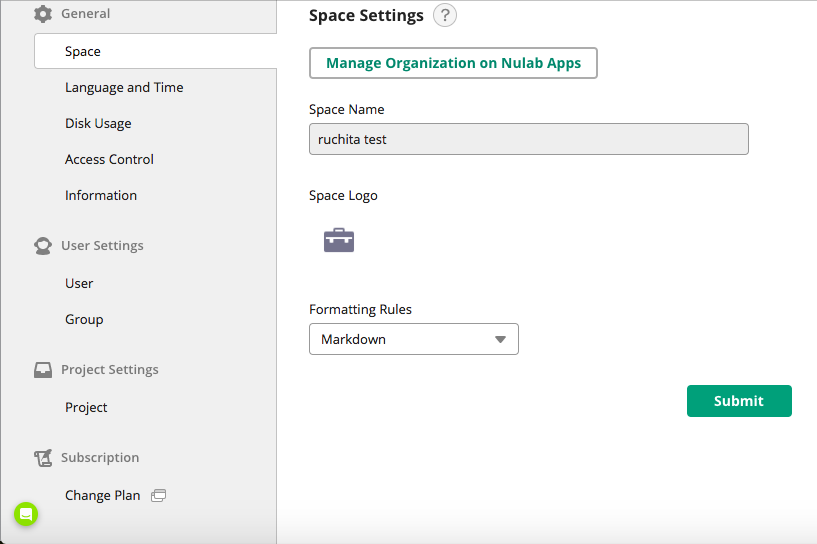Open the User settings page
The height and width of the screenshot is (544, 817).
click(x=79, y=283)
